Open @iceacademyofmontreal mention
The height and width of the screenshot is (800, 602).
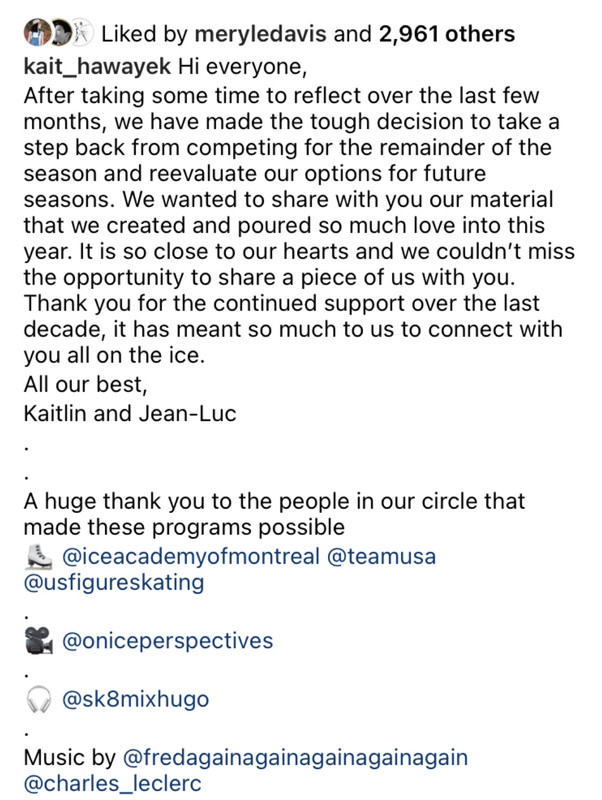coord(190,557)
